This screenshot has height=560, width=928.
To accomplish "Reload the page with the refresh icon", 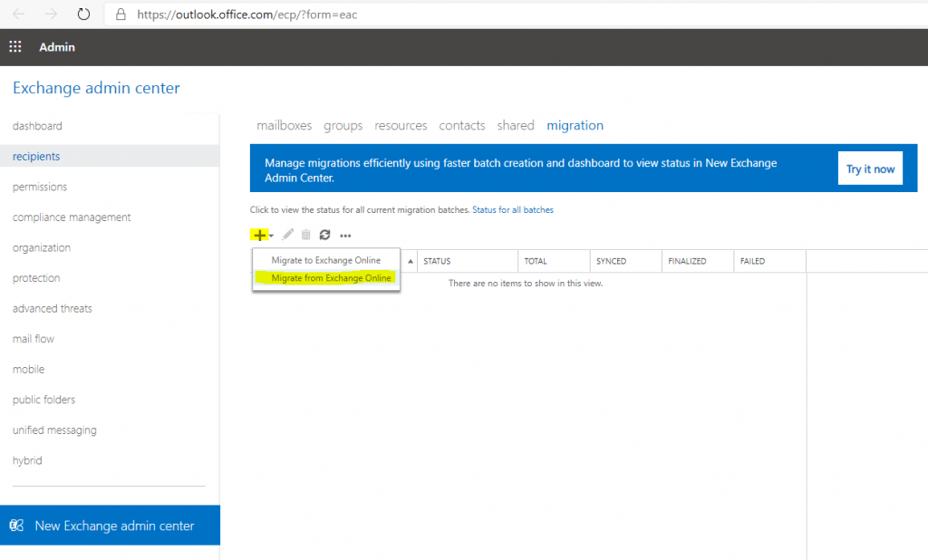I will (83, 14).
